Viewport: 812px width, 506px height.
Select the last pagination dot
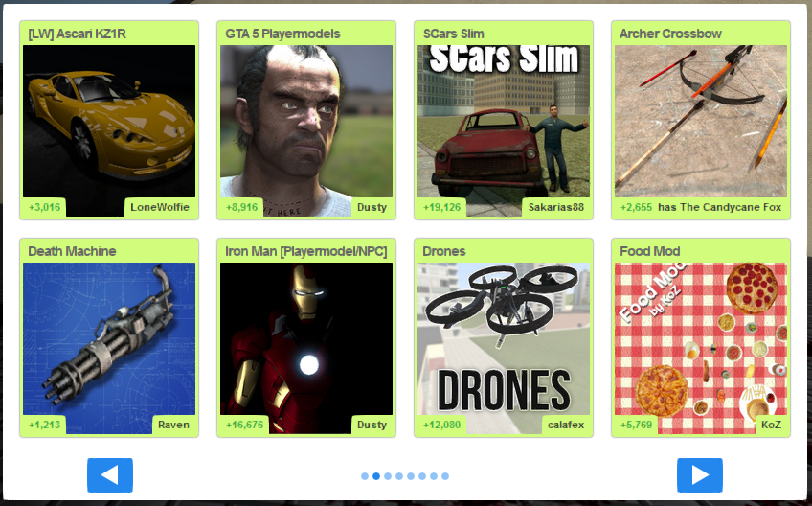445,476
